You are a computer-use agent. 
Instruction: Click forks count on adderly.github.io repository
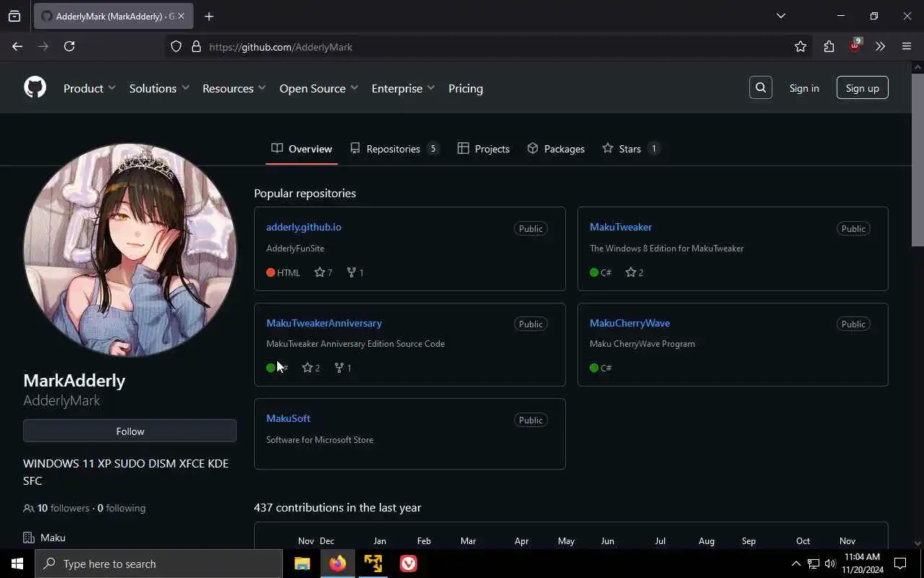355,272
